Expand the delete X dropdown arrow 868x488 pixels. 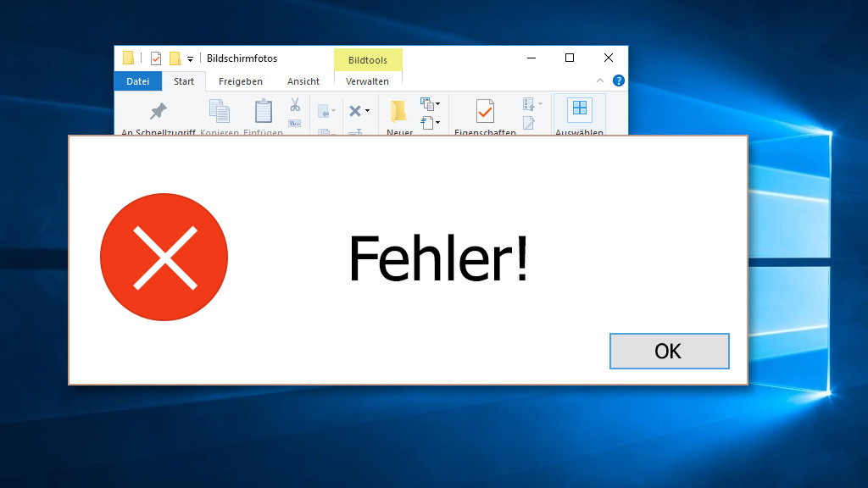coord(367,111)
